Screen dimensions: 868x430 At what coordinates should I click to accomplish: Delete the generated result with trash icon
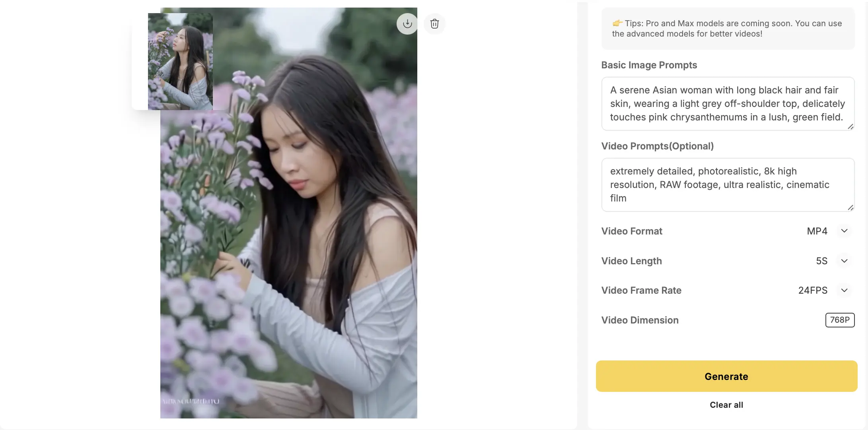coord(434,24)
